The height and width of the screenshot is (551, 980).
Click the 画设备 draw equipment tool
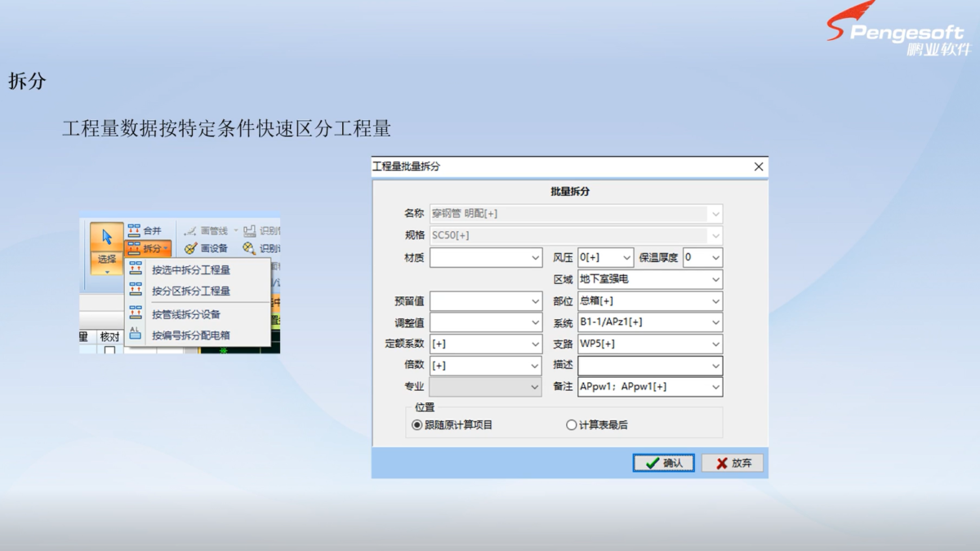tap(206, 248)
